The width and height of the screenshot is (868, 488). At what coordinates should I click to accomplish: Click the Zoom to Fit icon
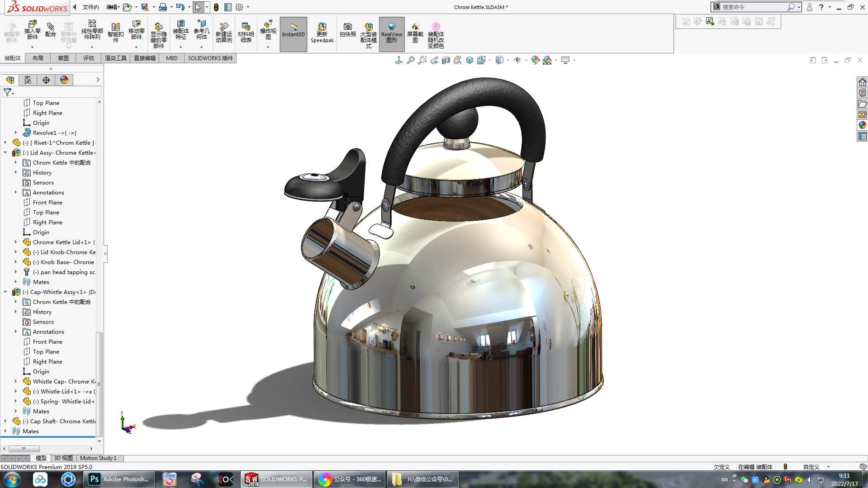pyautogui.click(x=411, y=60)
